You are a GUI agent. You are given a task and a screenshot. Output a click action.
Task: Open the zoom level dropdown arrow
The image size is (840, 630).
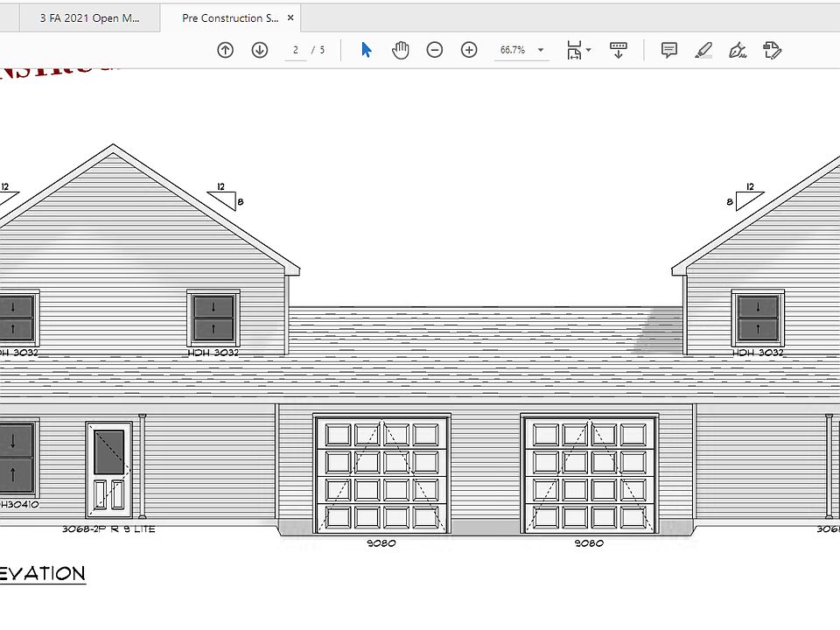[541, 50]
